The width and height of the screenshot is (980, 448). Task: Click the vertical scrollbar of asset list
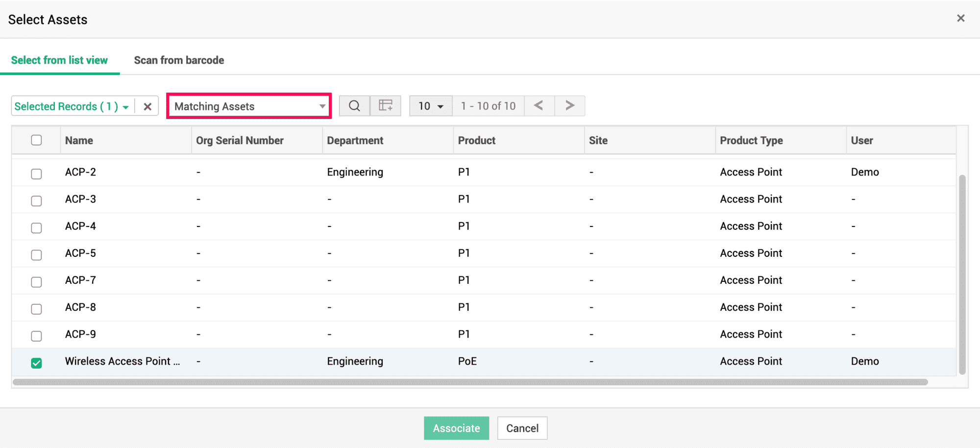click(x=962, y=274)
